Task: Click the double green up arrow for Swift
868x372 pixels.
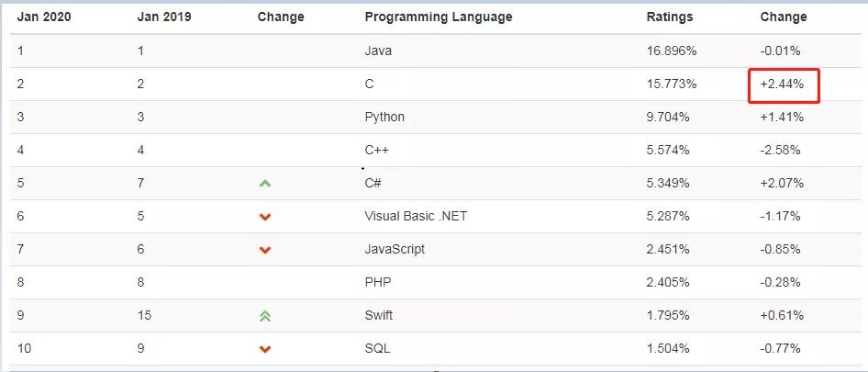Action: [x=265, y=316]
